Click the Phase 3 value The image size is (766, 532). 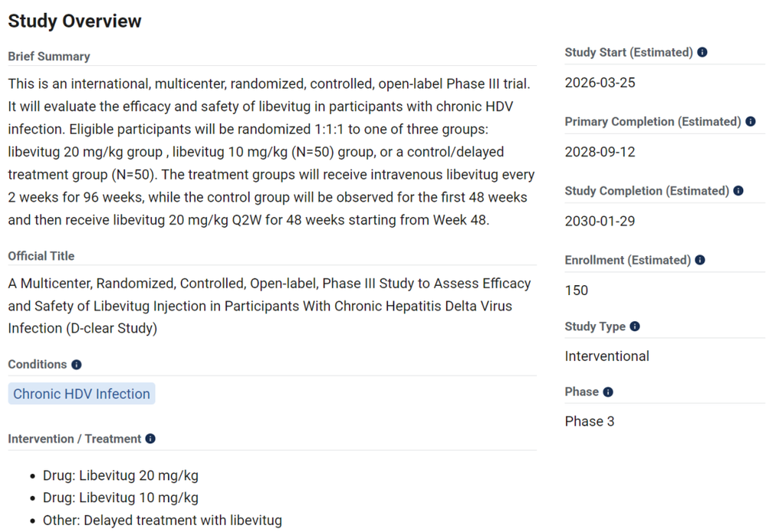coord(590,422)
